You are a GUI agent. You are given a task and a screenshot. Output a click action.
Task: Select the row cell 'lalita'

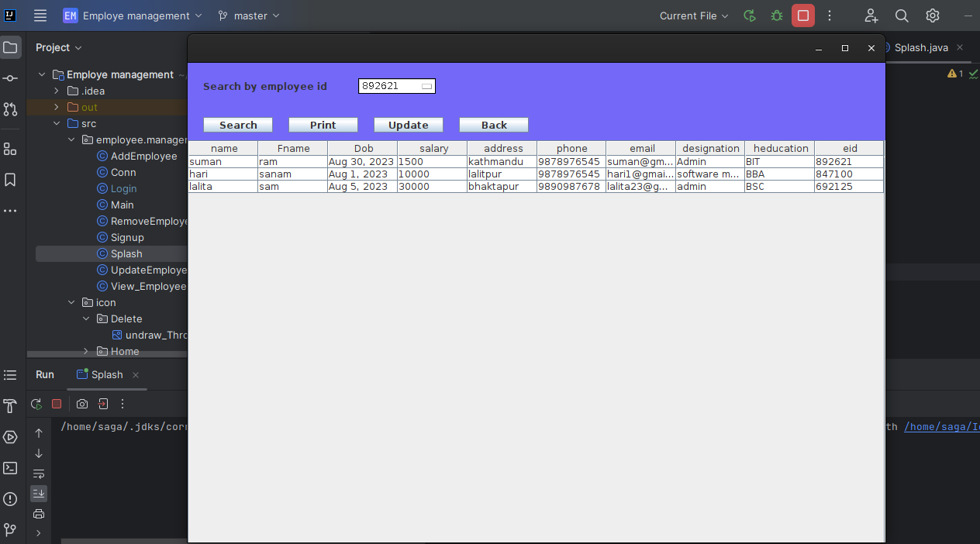[223, 187]
